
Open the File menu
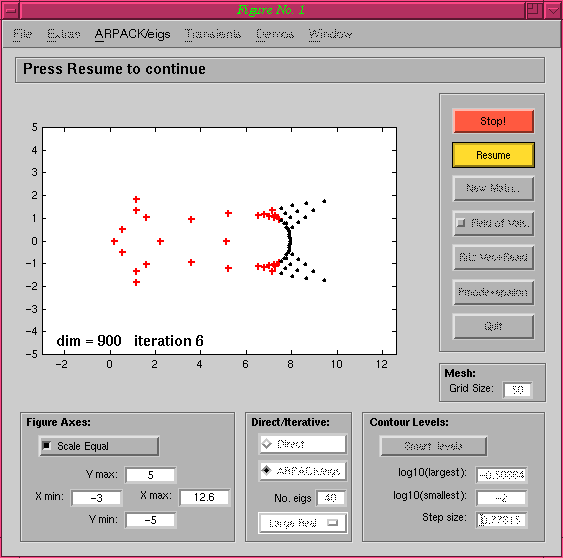22,34
